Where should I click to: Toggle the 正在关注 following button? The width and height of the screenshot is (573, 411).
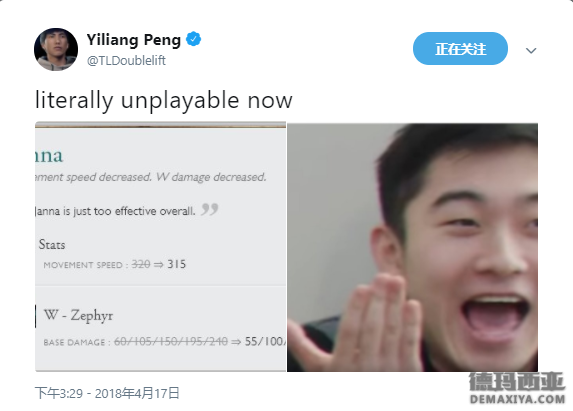[x=460, y=49]
